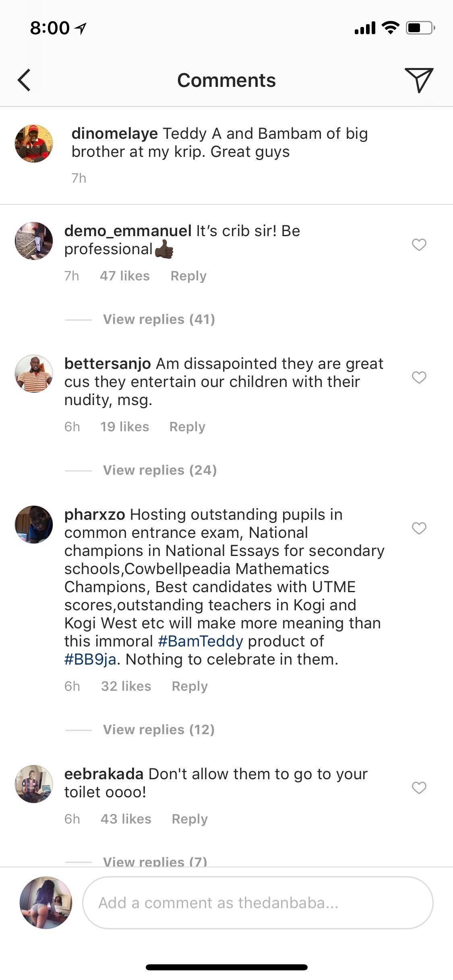Open dinomelaye's profile picture
This screenshot has height=980, width=453.
pyautogui.click(x=34, y=143)
